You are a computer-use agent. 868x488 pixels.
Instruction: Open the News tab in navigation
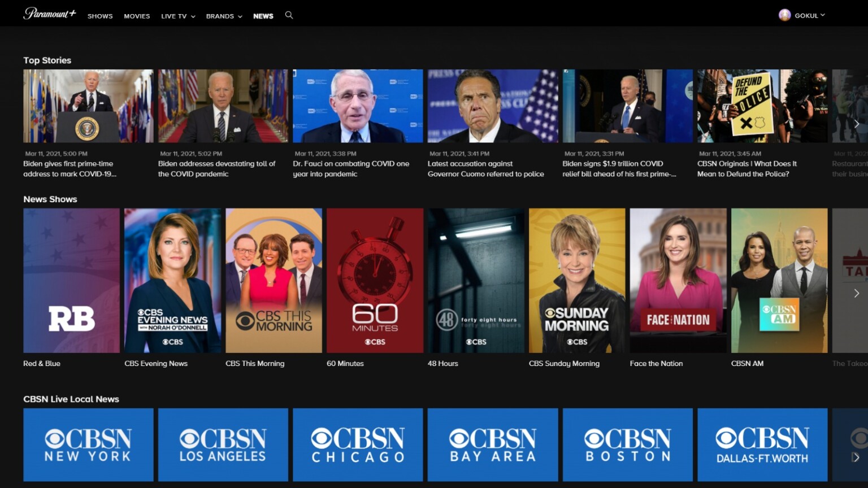click(263, 16)
